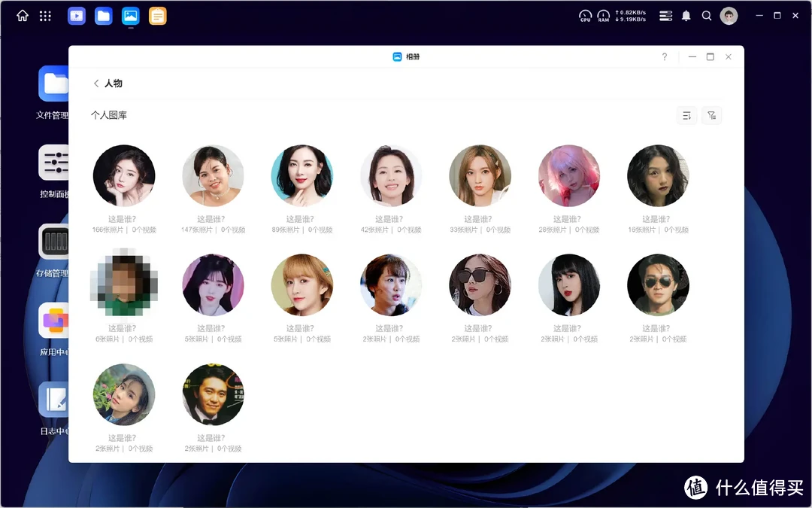Check the RAM usage monitor icon
The height and width of the screenshot is (508, 812).
(x=604, y=15)
